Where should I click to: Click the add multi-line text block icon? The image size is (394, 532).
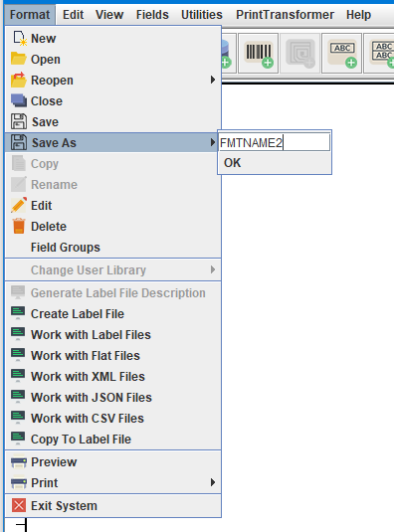click(x=379, y=54)
